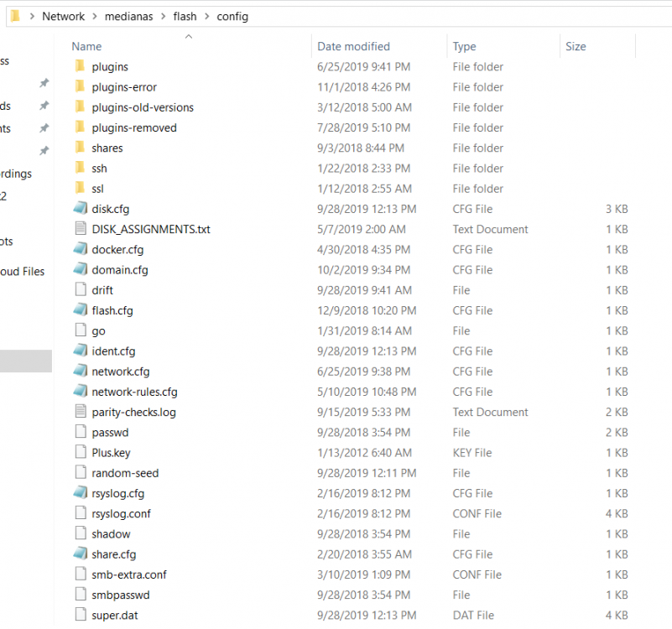
Task: Click the rsyslog.cfg file icon
Action: click(81, 493)
